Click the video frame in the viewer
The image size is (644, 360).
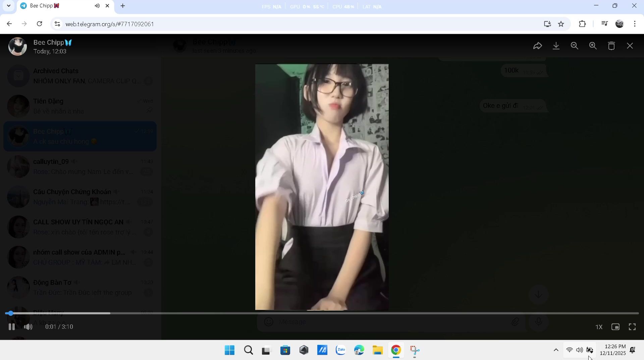click(322, 187)
